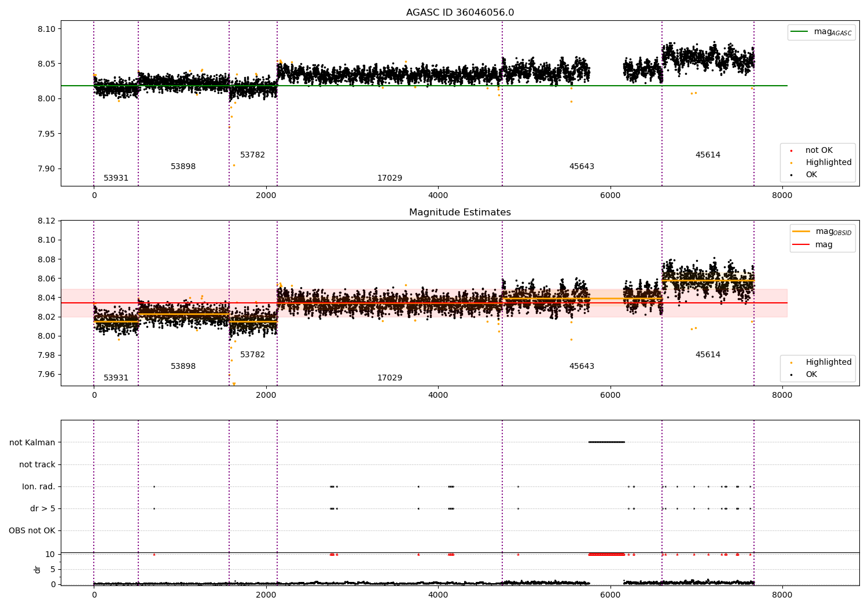The image size is (868, 608).
Task: Click the 7.96 y-axis tick label
Action: [x=46, y=375]
